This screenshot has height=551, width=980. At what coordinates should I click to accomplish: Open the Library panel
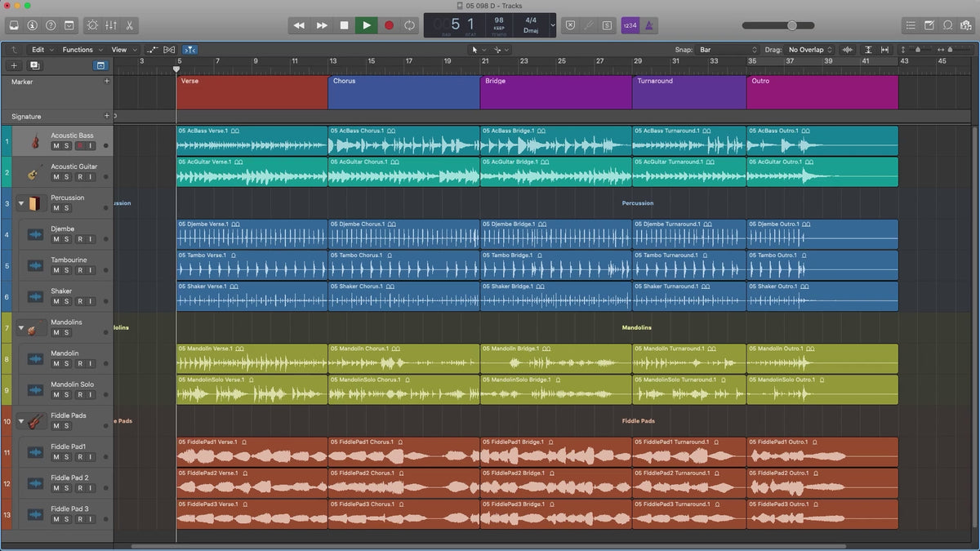point(14,25)
